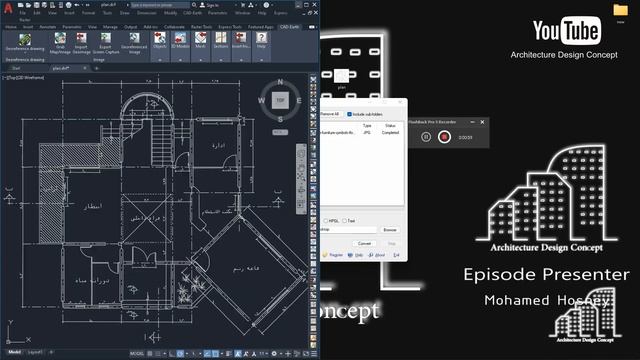Click the search keyword input field
Viewport: 640px width, 360px height.
tap(160, 5)
